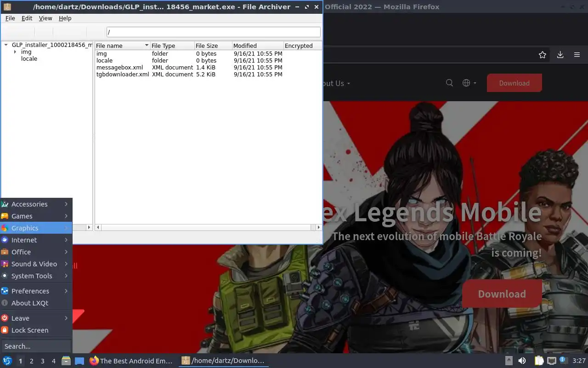Click the Office category icon
The width and height of the screenshot is (588, 368).
(x=5, y=252)
